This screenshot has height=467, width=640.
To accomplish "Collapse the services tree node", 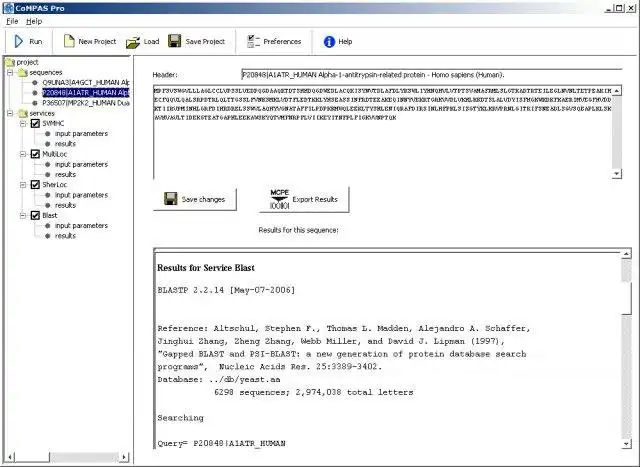I will click(x=10, y=113).
